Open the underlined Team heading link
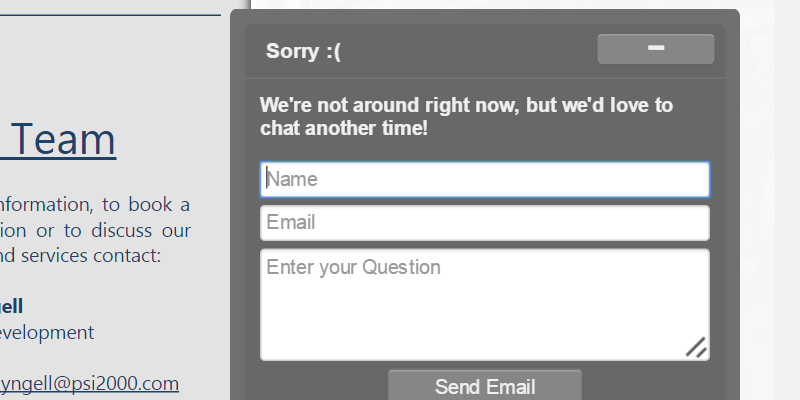The width and height of the screenshot is (800, 400). pyautogui.click(x=60, y=140)
